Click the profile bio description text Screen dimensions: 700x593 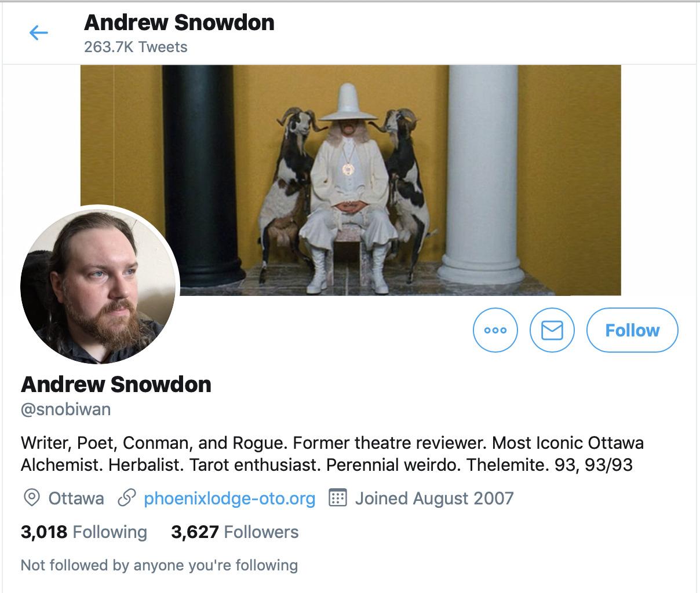pos(332,454)
